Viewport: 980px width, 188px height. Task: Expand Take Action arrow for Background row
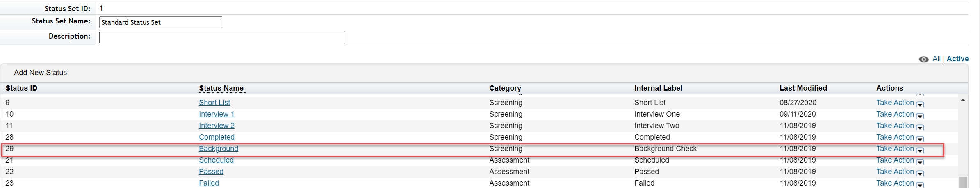[x=920, y=151]
